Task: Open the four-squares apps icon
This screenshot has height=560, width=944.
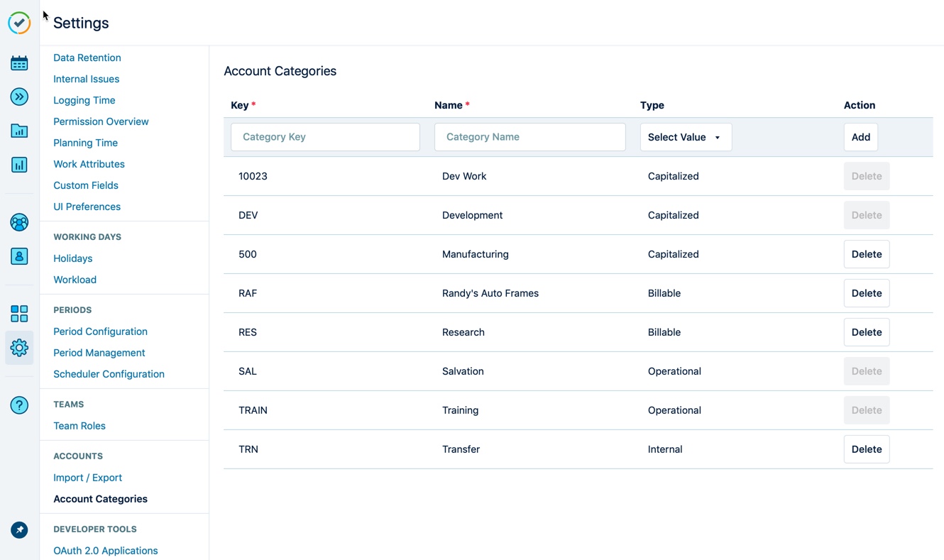Action: 19,314
